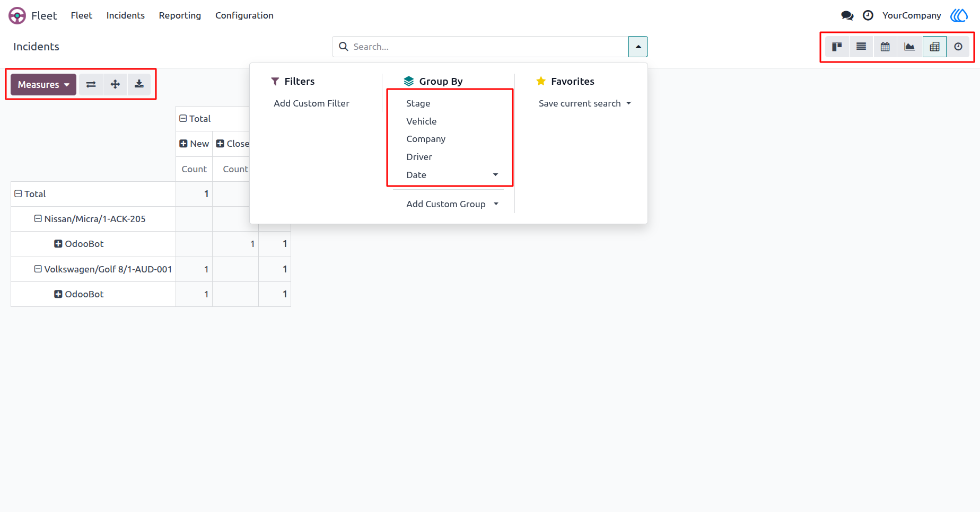Click the Expand all icon

(x=115, y=84)
